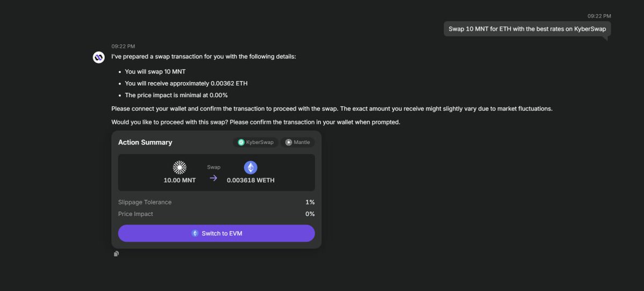Click the 0.003618 WETH output amount
Image resolution: width=644 pixels, height=291 pixels.
coord(251,180)
